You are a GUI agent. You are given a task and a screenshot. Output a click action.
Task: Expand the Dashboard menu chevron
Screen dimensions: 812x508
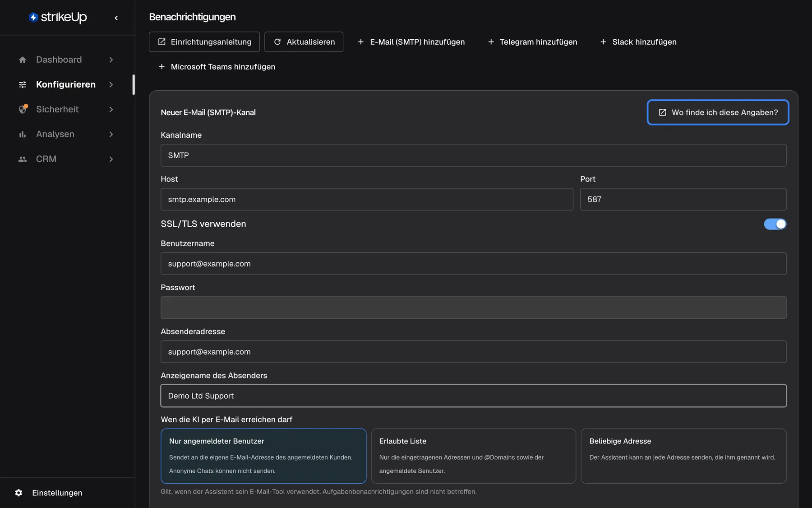[x=111, y=60]
